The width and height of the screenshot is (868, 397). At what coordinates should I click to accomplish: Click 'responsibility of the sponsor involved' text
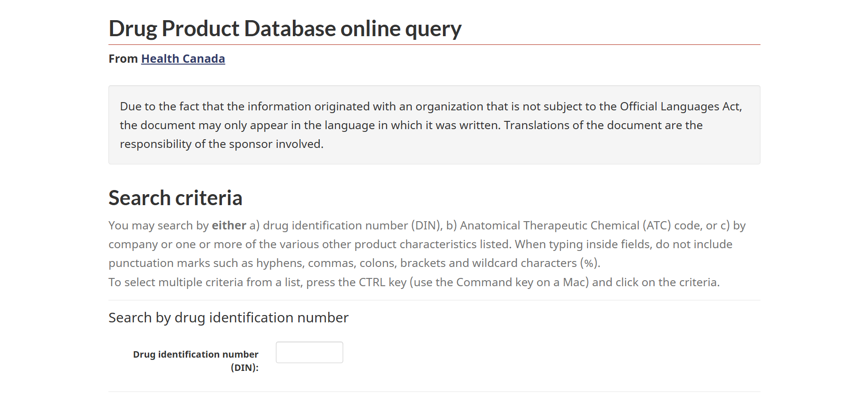(221, 144)
